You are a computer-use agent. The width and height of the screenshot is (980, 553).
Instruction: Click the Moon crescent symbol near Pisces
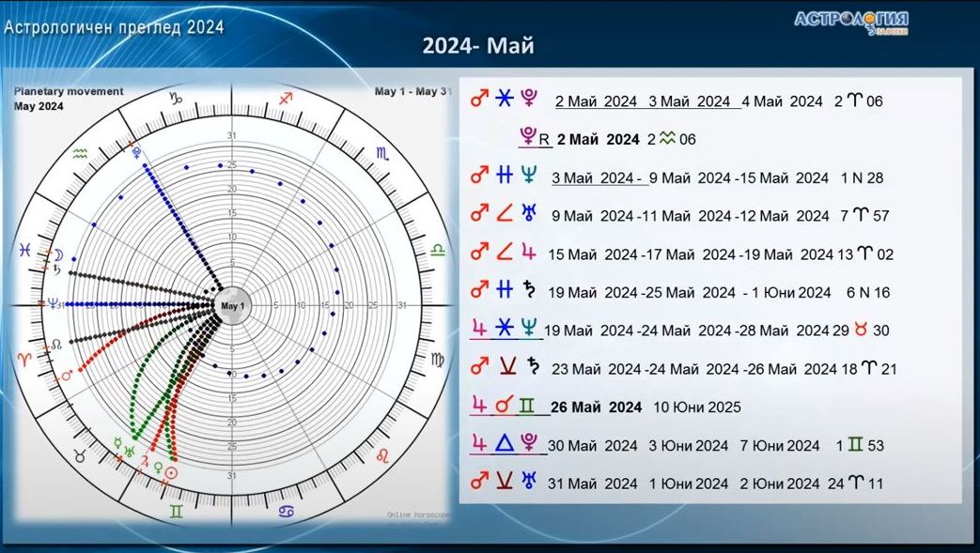[x=57, y=254]
